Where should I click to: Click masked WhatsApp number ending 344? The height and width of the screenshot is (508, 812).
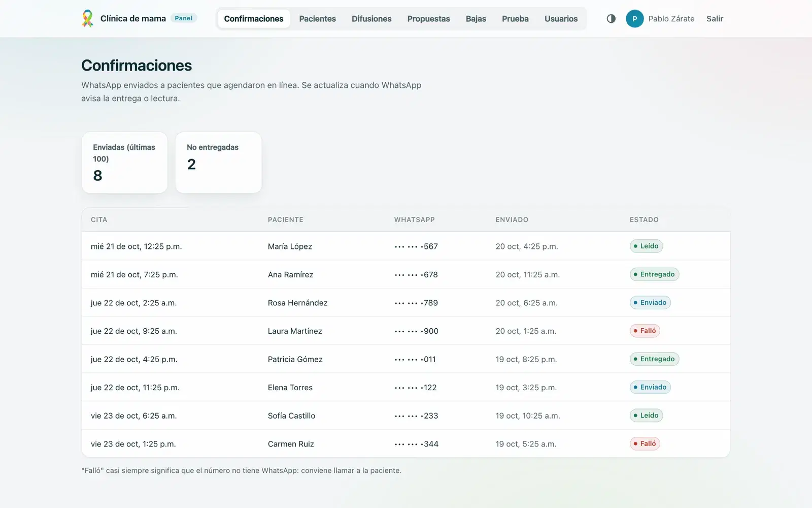pyautogui.click(x=416, y=444)
